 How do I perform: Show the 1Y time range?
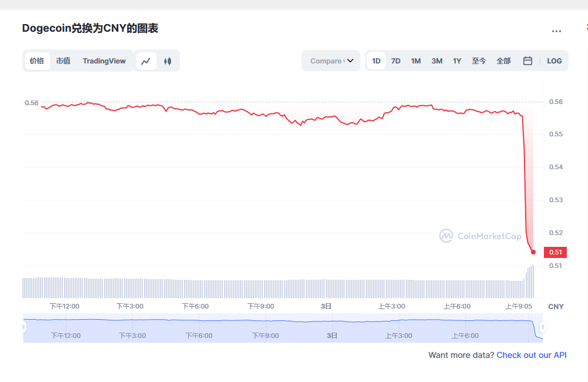coord(457,61)
